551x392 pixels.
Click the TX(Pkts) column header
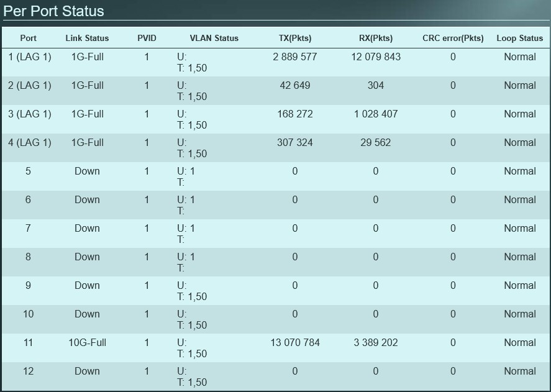[295, 38]
